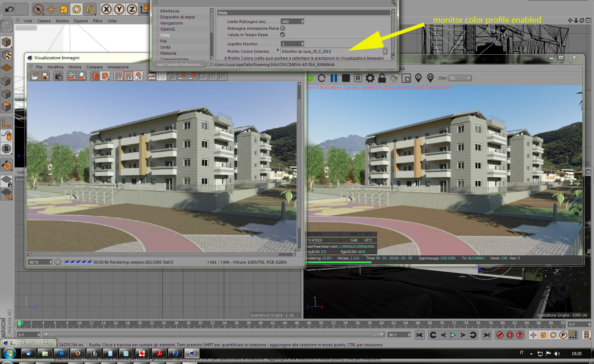Toggle Snap magnet icon in left palette
Image resolution: width=594 pixels, height=364 pixels.
[x=6, y=165]
